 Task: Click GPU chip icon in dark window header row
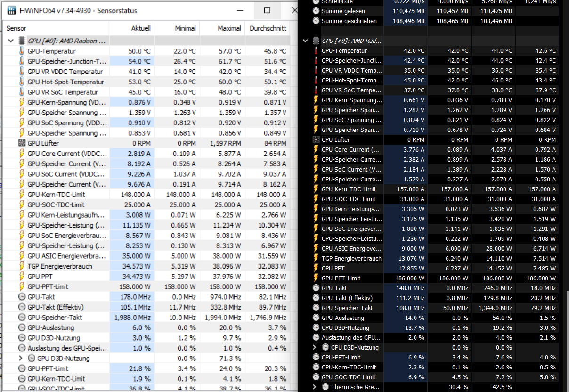pos(316,41)
